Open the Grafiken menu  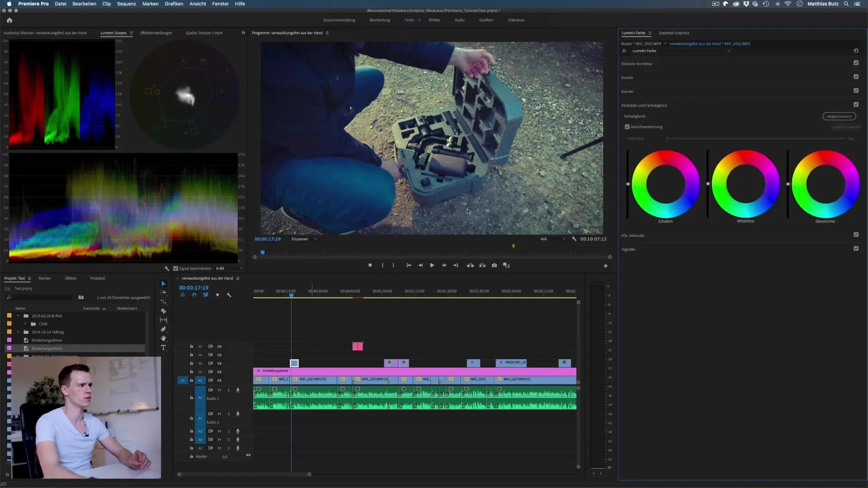pyautogui.click(x=174, y=4)
